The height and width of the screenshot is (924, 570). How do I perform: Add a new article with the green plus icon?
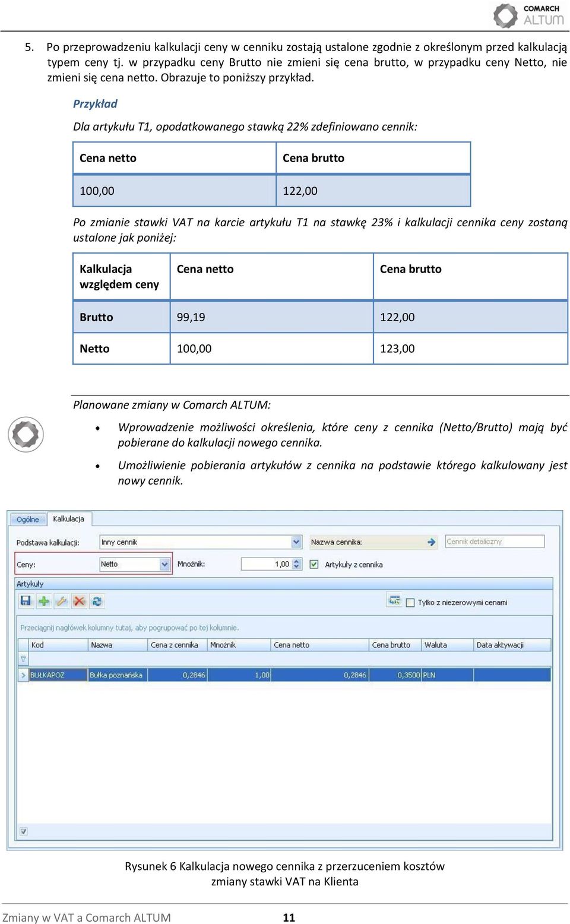(44, 601)
